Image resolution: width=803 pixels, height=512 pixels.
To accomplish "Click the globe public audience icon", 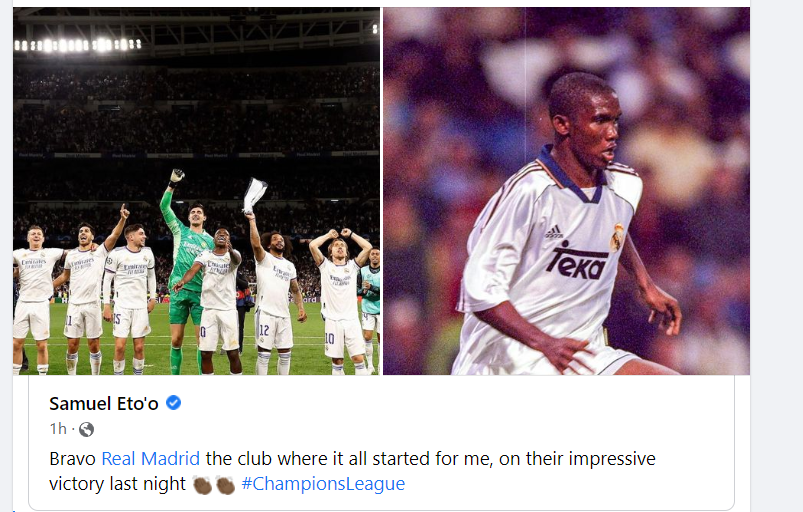I will [x=87, y=429].
